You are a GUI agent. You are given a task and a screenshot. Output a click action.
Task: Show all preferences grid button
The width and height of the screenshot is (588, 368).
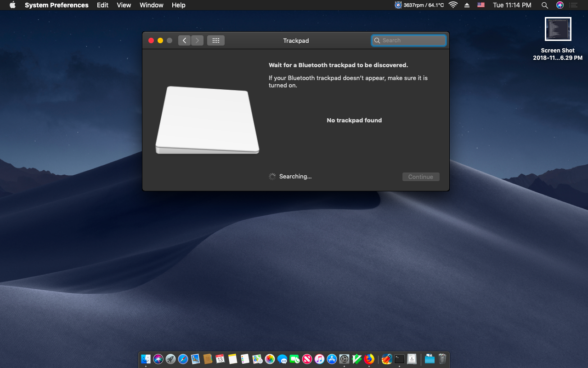point(216,40)
